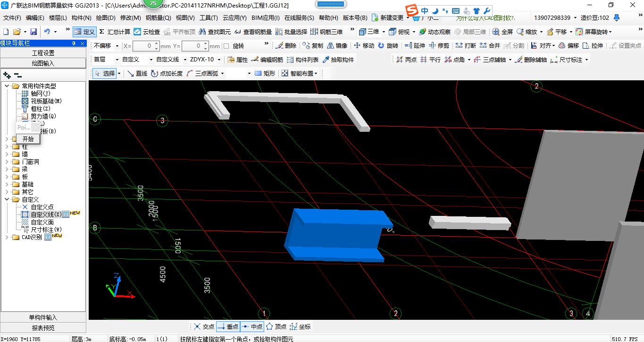Click the open folder icon
The height and width of the screenshot is (342, 644).
pyautogui.click(x=17, y=32)
